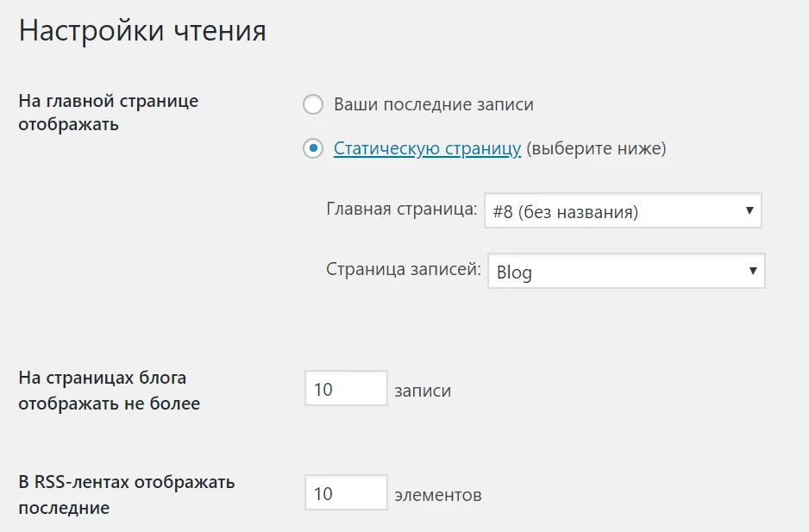809x532 pixels.
Task: Click the "В RSS-лентах отображать последние" label
Action: coord(126,495)
